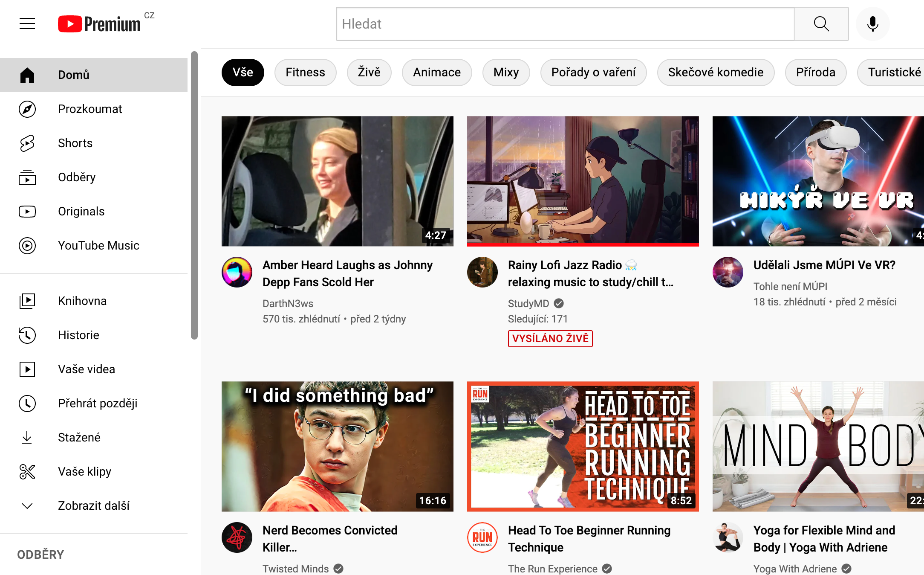Image resolution: width=924 pixels, height=575 pixels.
Task: Select the Příroda filter chip
Action: [815, 72]
